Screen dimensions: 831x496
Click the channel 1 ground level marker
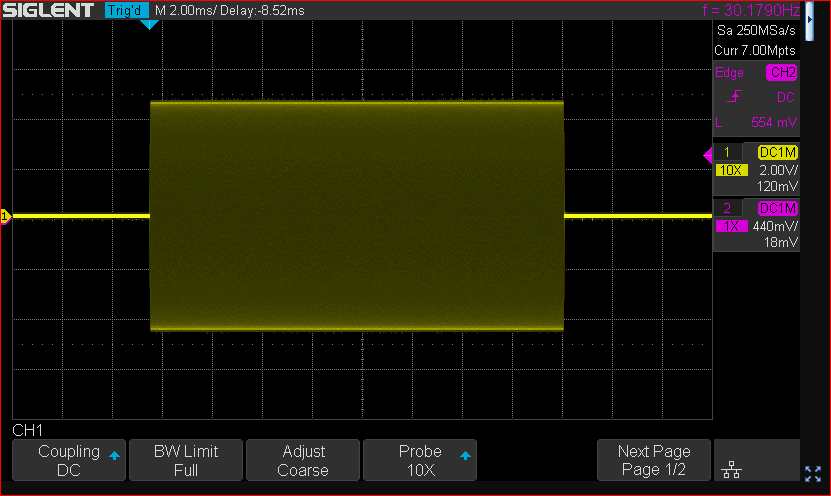pyautogui.click(x=5, y=216)
